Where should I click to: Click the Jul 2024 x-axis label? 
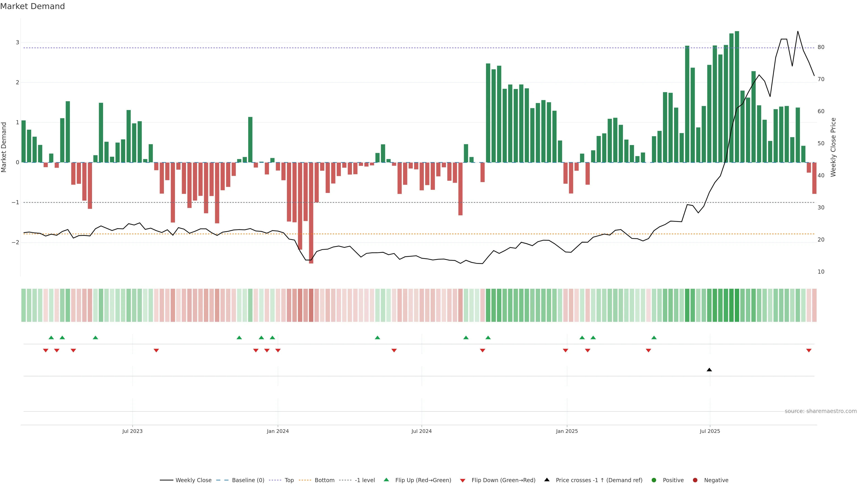pyautogui.click(x=421, y=431)
